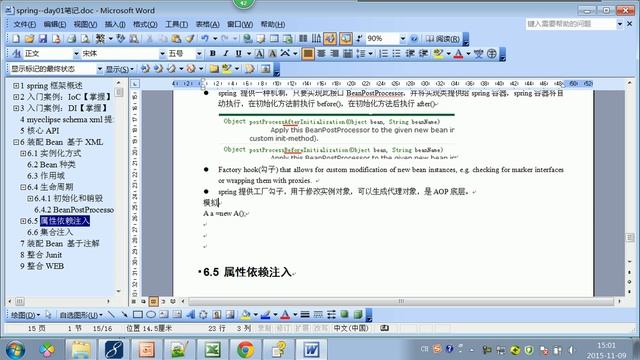The height and width of the screenshot is (360, 640).
Task: Open the 表格(A) menu
Action: (207, 24)
